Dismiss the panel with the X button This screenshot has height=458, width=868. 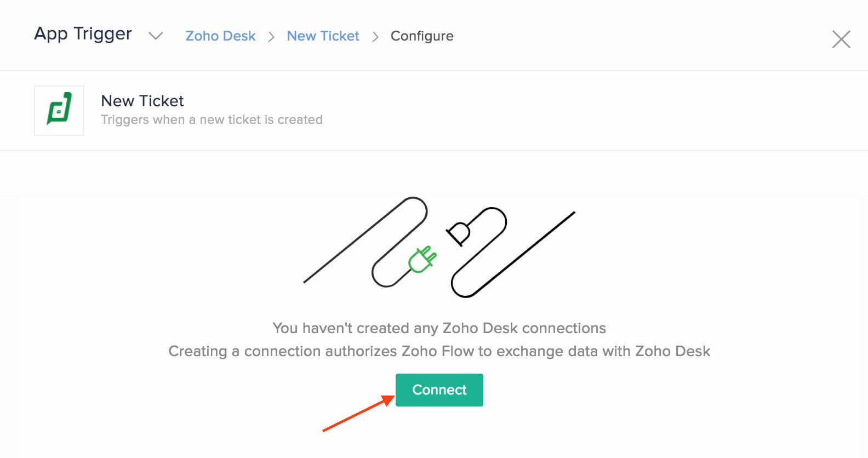pyautogui.click(x=841, y=39)
